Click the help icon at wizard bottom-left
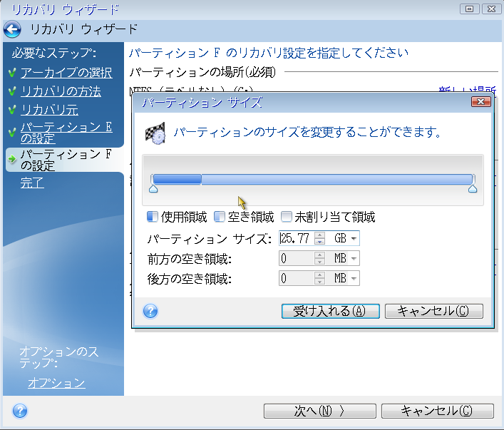This screenshot has width=504, height=430. [x=20, y=411]
